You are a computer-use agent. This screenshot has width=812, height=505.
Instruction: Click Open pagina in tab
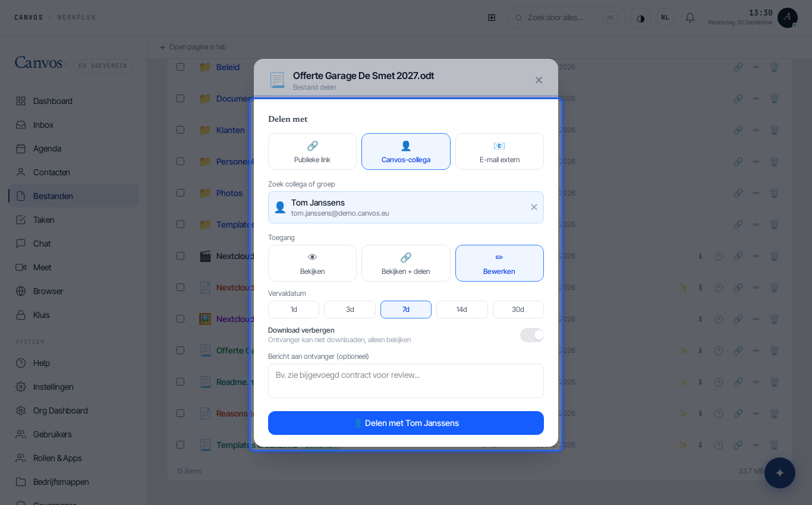point(193,47)
